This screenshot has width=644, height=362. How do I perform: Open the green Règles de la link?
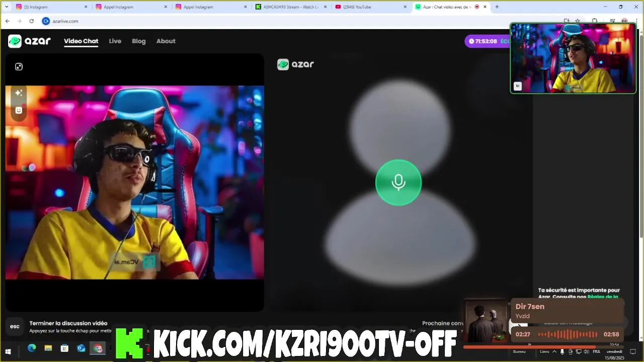pos(602,297)
